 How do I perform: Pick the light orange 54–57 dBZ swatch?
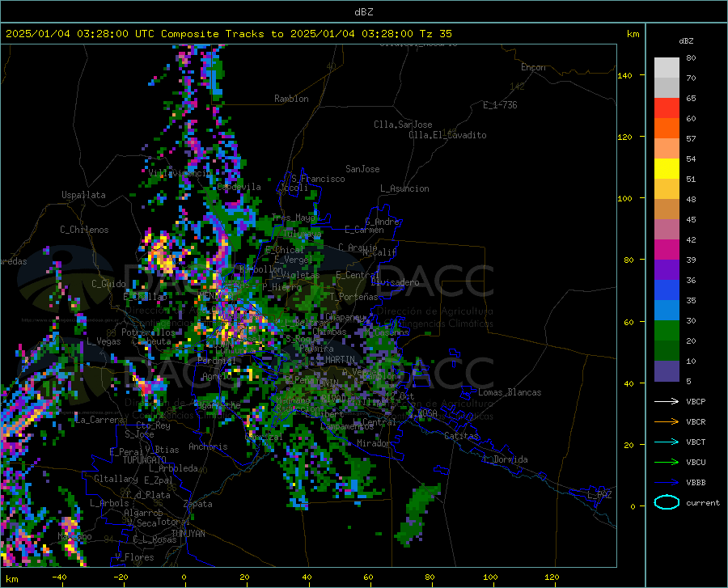667,149
